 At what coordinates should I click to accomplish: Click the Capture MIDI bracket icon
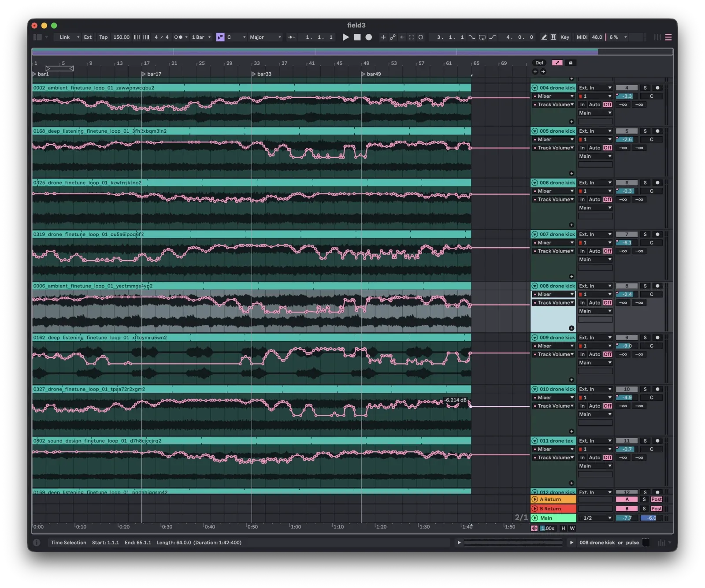(x=411, y=37)
